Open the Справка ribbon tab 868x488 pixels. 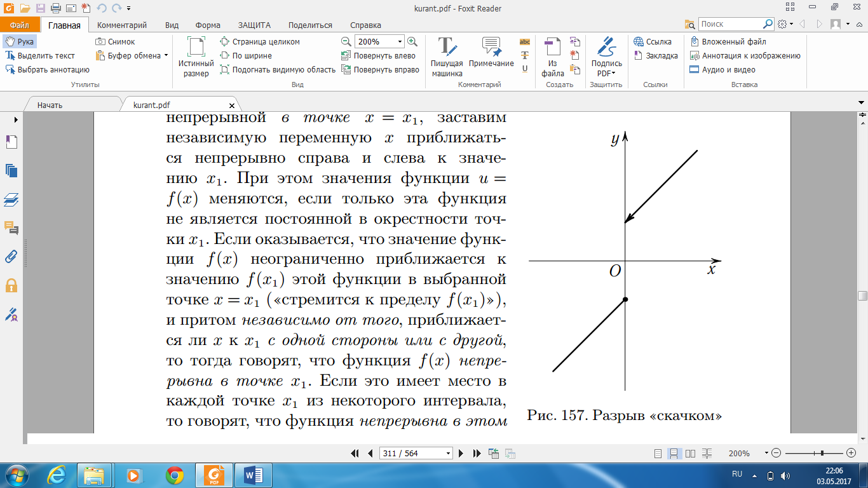[365, 25]
